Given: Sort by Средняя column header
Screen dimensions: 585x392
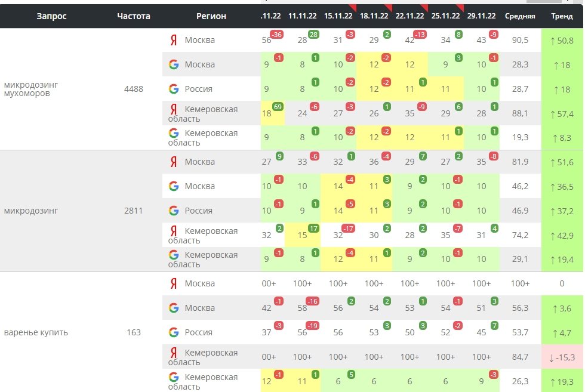Looking at the screenshot, I should click(520, 16).
